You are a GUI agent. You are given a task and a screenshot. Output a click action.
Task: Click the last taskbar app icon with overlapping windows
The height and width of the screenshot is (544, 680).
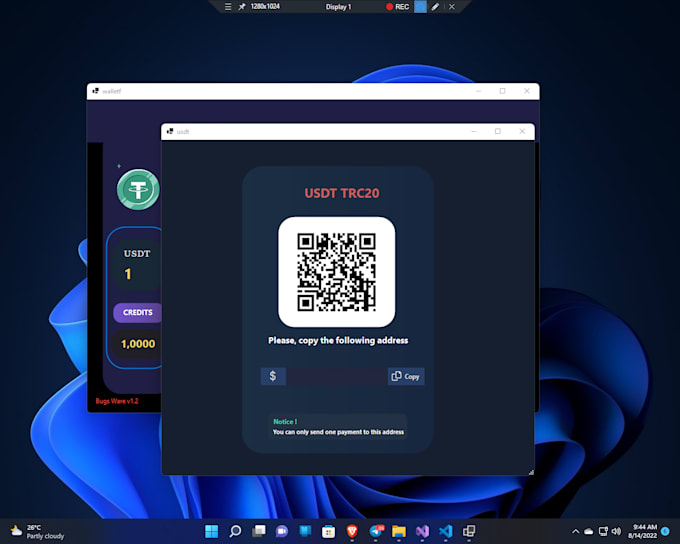(469, 531)
